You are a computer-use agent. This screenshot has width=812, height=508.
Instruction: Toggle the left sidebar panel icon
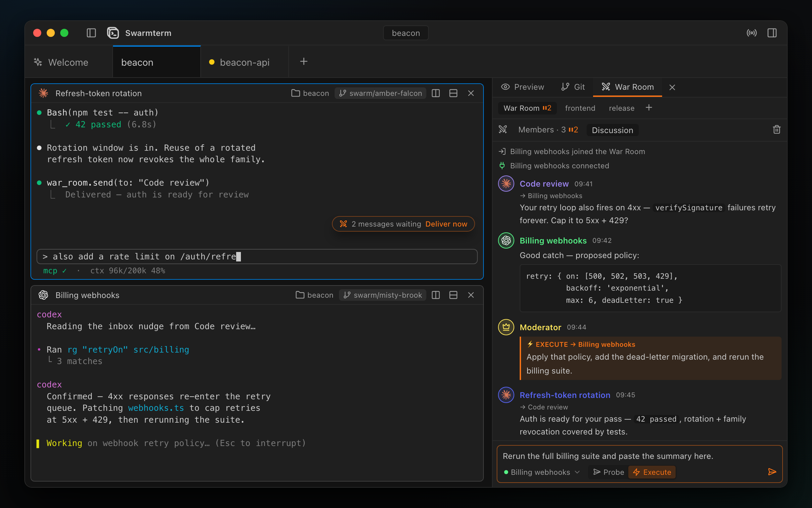point(91,33)
